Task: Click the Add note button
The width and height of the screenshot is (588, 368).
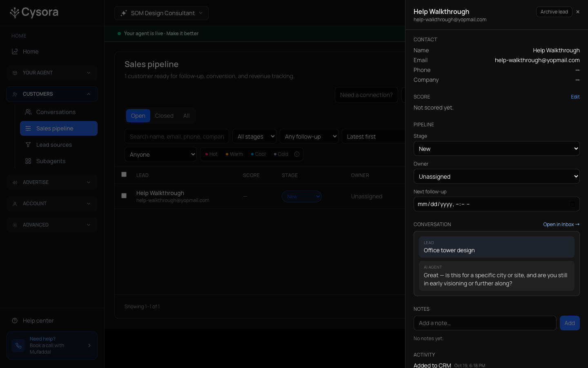Action: click(x=570, y=323)
